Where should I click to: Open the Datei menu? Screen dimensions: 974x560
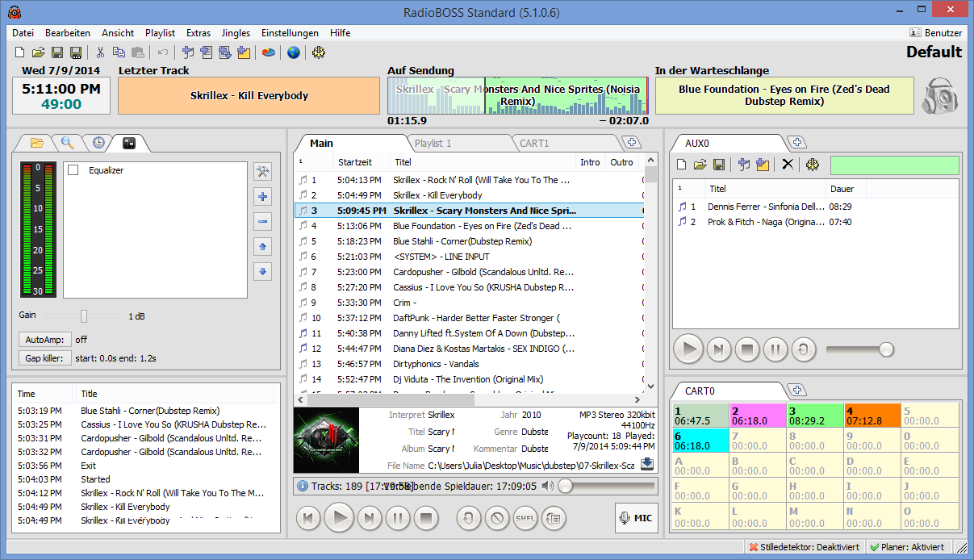tap(23, 33)
